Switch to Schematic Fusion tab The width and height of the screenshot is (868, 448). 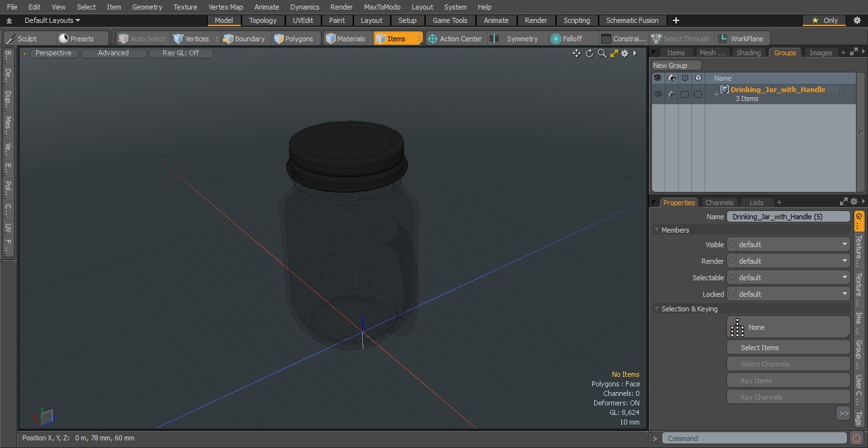(x=632, y=20)
